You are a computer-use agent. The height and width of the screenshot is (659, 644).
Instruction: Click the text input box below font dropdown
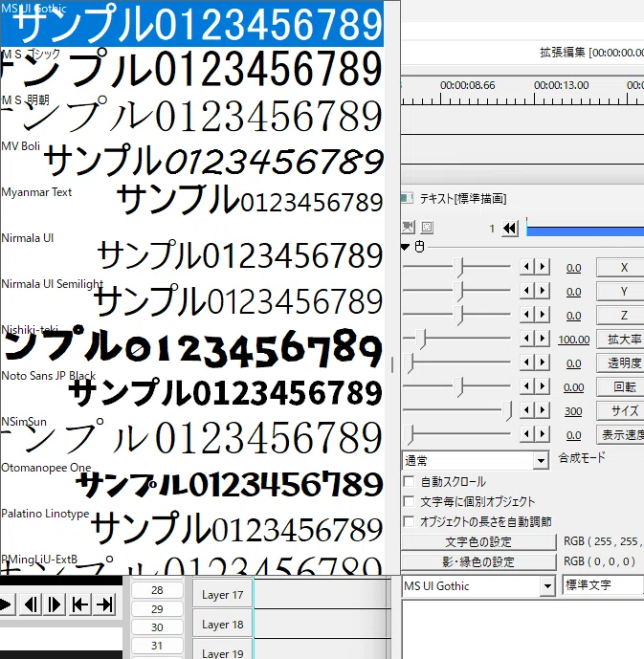pyautogui.click(x=522, y=629)
